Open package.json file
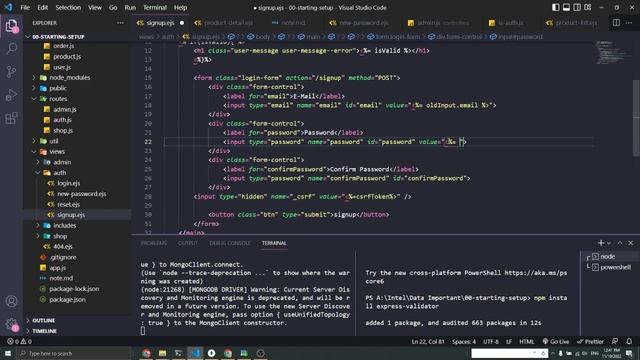 tap(67, 299)
